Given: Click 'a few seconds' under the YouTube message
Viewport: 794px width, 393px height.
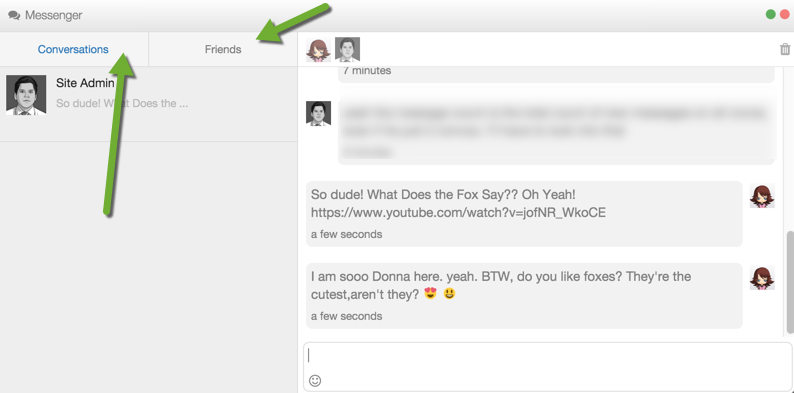Looking at the screenshot, I should (346, 234).
